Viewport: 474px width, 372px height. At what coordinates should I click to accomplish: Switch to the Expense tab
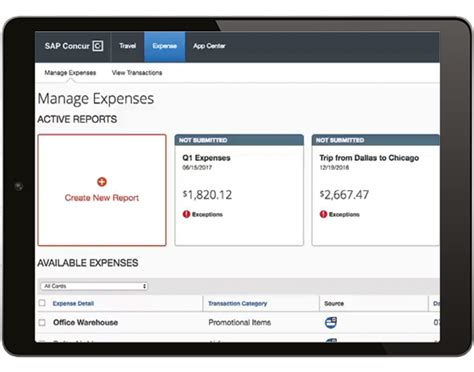(x=165, y=46)
